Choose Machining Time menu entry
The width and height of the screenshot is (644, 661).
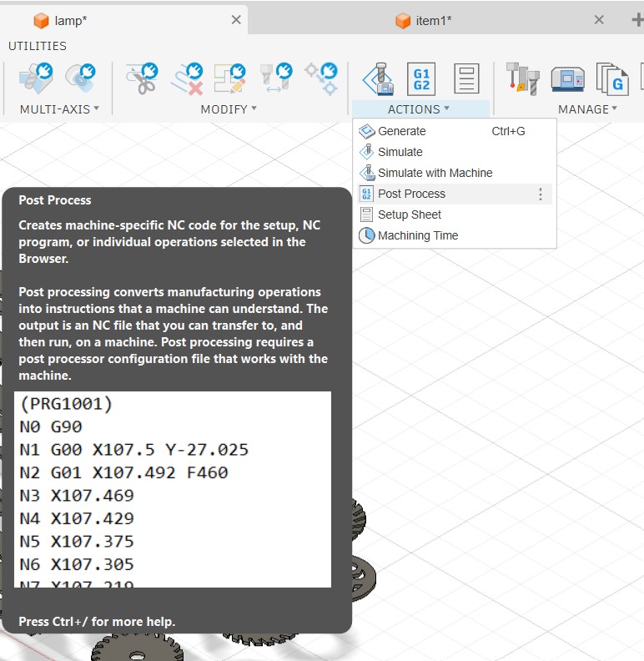click(455, 235)
